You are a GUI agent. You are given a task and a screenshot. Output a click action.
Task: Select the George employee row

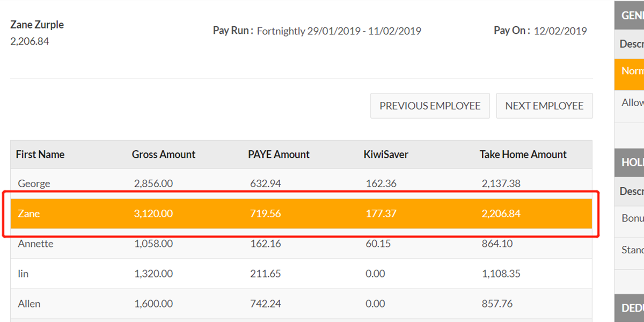pos(301,184)
